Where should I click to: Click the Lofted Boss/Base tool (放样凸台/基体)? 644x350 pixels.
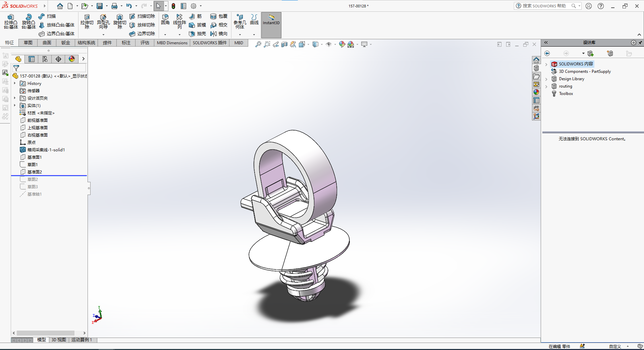(x=57, y=25)
